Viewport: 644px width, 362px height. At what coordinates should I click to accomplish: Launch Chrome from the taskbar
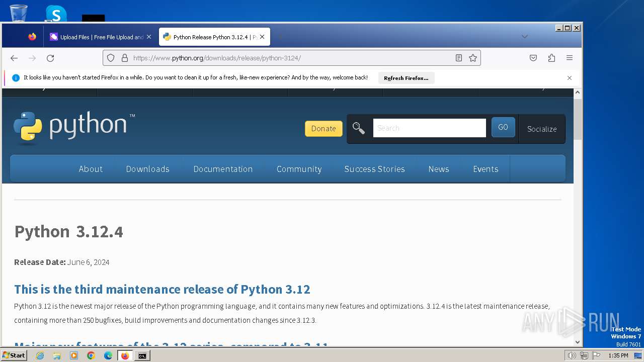point(91,355)
